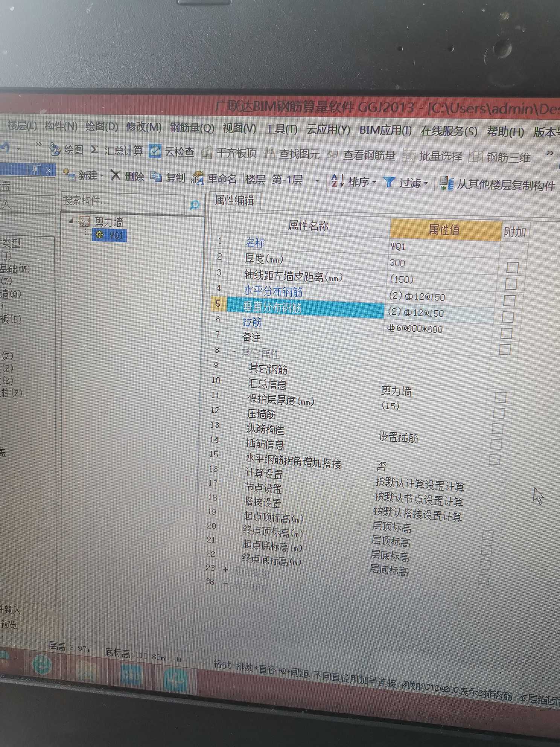The width and height of the screenshot is (560, 747).
Task: Collapse the 剪力墙 tree node
Action: point(71,221)
